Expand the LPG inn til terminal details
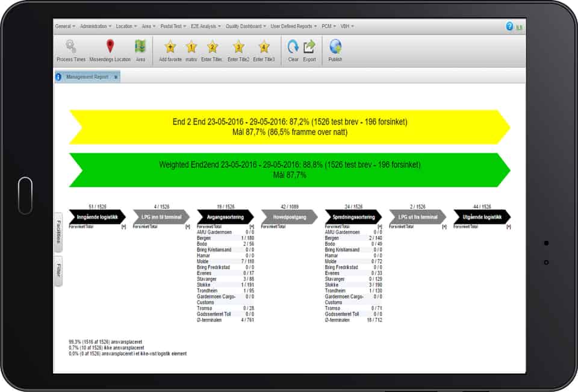This screenshot has height=392, width=578. coord(188,227)
